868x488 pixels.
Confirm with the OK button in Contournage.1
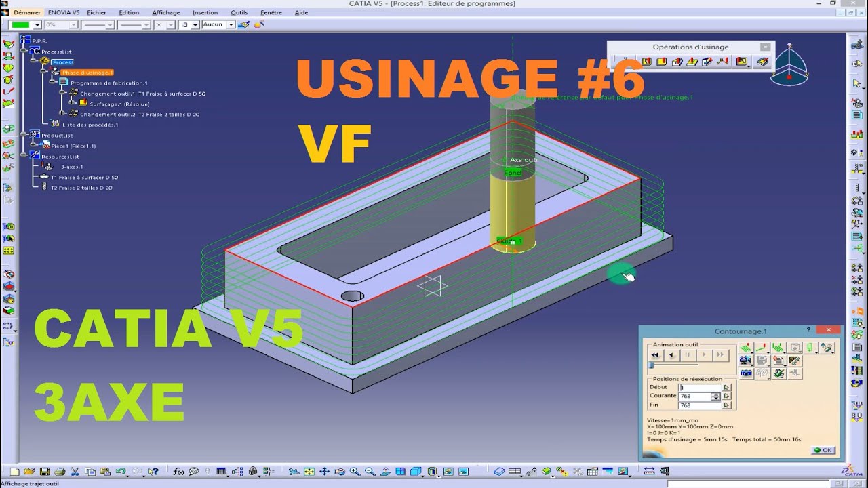tap(823, 450)
